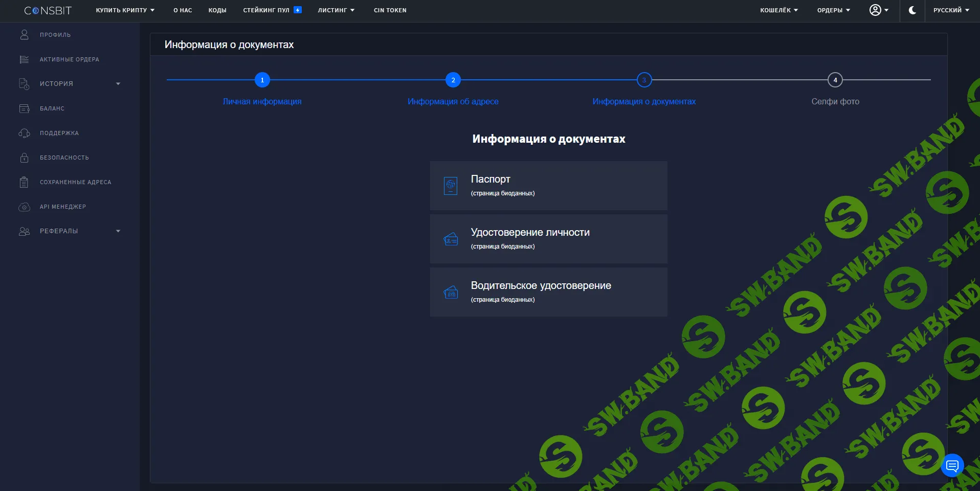Open the РУССКИЙ language dropdown

950,10
